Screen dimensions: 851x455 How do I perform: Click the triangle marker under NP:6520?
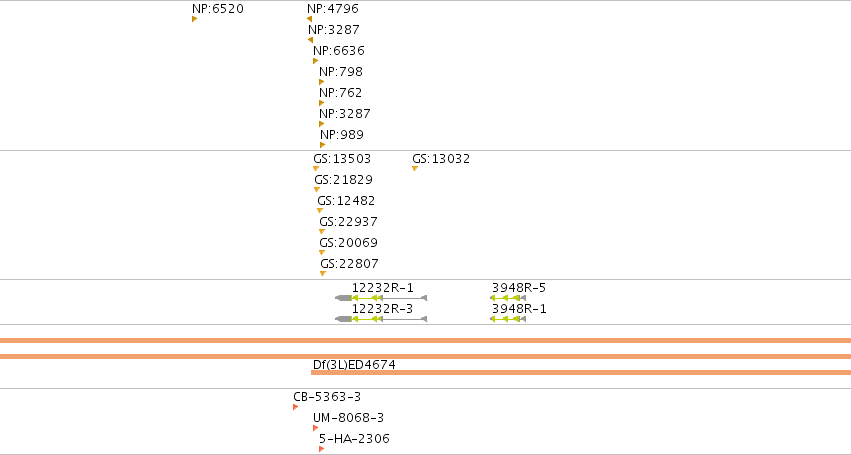pyautogui.click(x=194, y=19)
